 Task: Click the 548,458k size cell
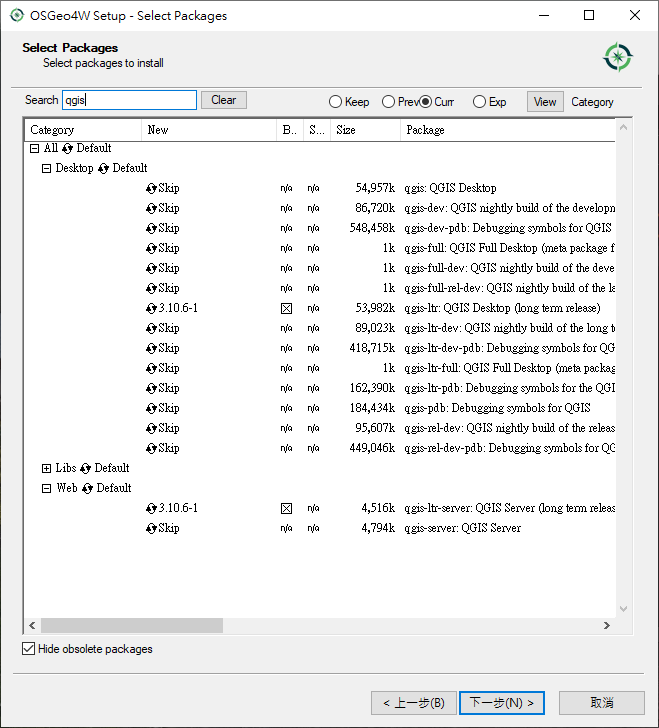(372, 228)
